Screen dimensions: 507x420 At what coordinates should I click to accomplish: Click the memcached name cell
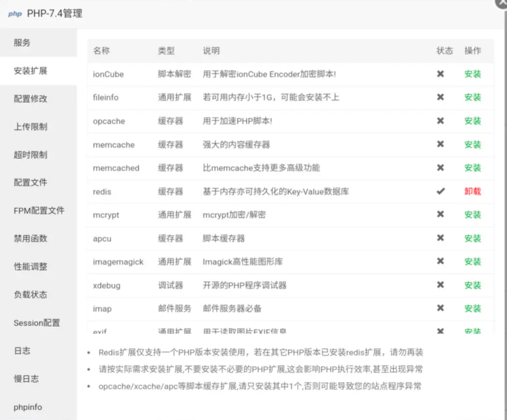pos(116,168)
